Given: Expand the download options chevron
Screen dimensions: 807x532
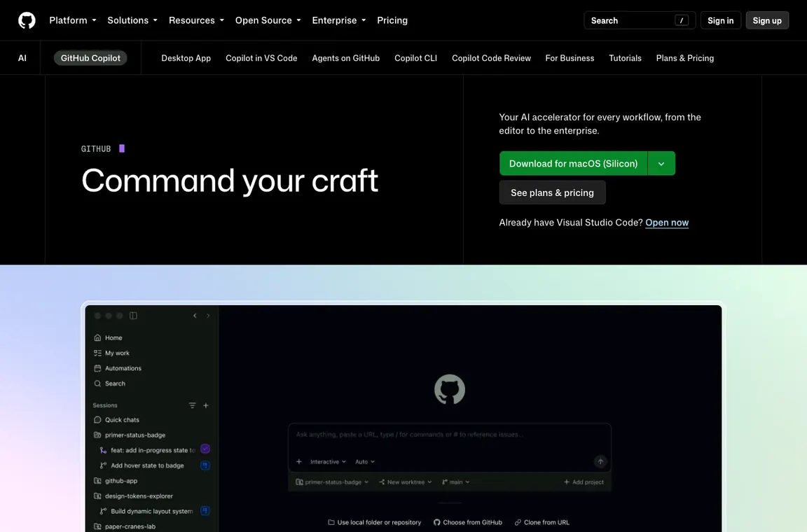Looking at the screenshot, I should (661, 164).
